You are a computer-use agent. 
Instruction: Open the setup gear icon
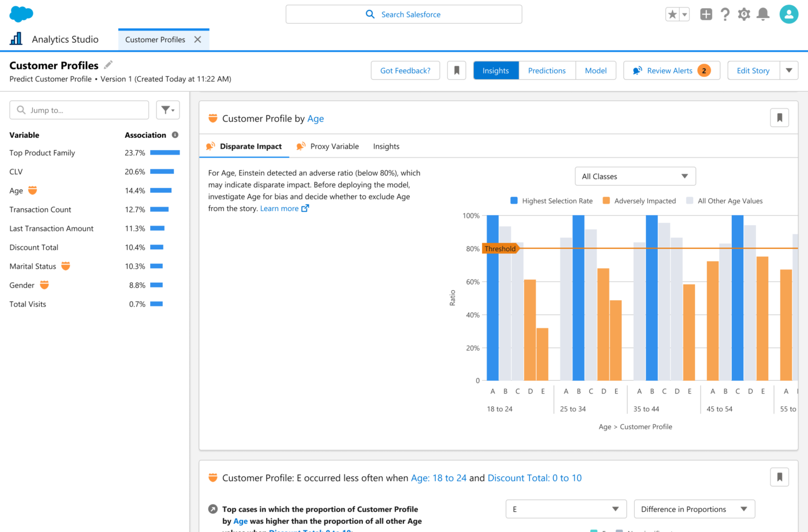[x=744, y=14]
